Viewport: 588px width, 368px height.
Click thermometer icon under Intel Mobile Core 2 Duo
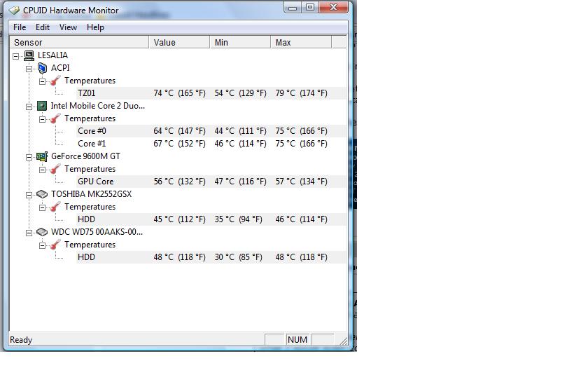(x=55, y=118)
